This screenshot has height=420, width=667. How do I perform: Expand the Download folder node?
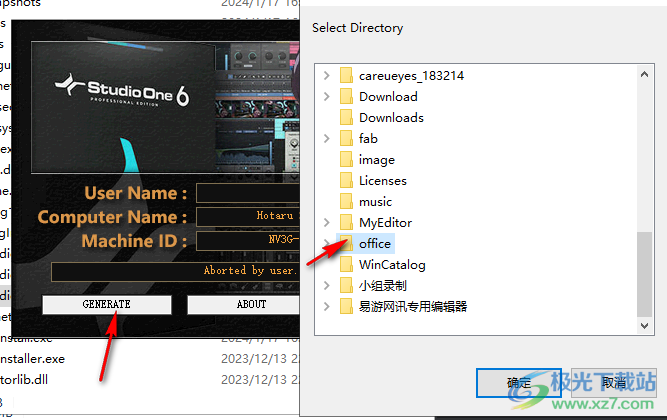click(x=327, y=97)
